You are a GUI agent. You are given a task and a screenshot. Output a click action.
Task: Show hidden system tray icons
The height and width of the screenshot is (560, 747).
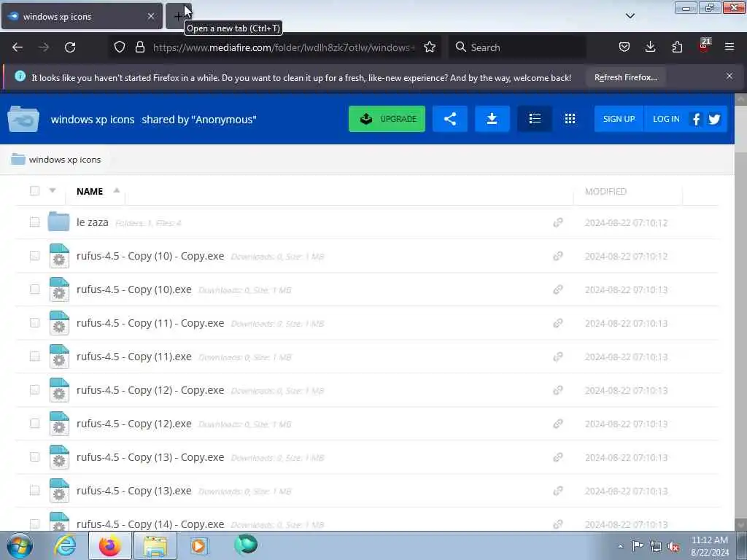pyautogui.click(x=620, y=546)
